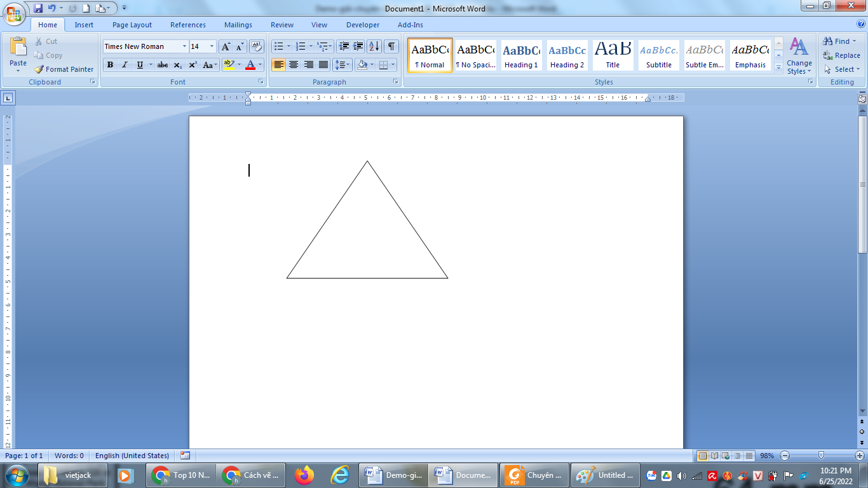Screen dimensions: 868x488
Task: Switch to the Insert tab
Action: (x=84, y=25)
